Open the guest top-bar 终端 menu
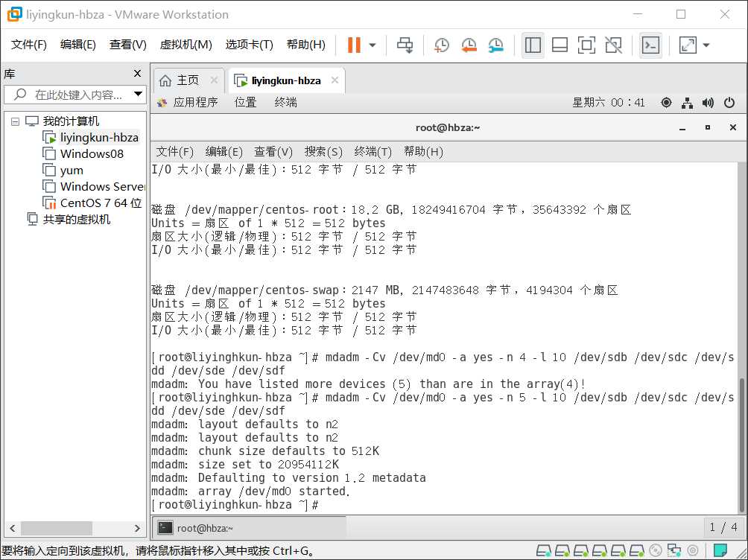Screen dimensions: 748x560 pyautogui.click(x=286, y=102)
